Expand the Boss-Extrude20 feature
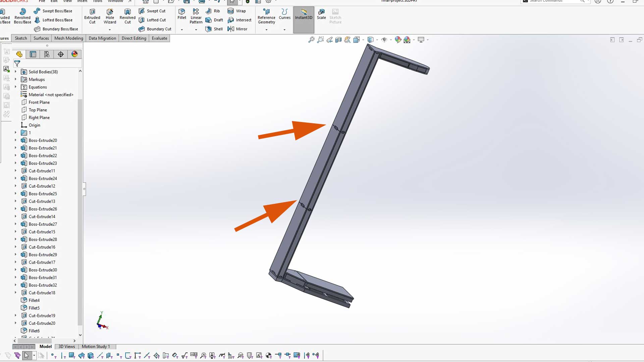The height and width of the screenshot is (362, 644). [15, 140]
